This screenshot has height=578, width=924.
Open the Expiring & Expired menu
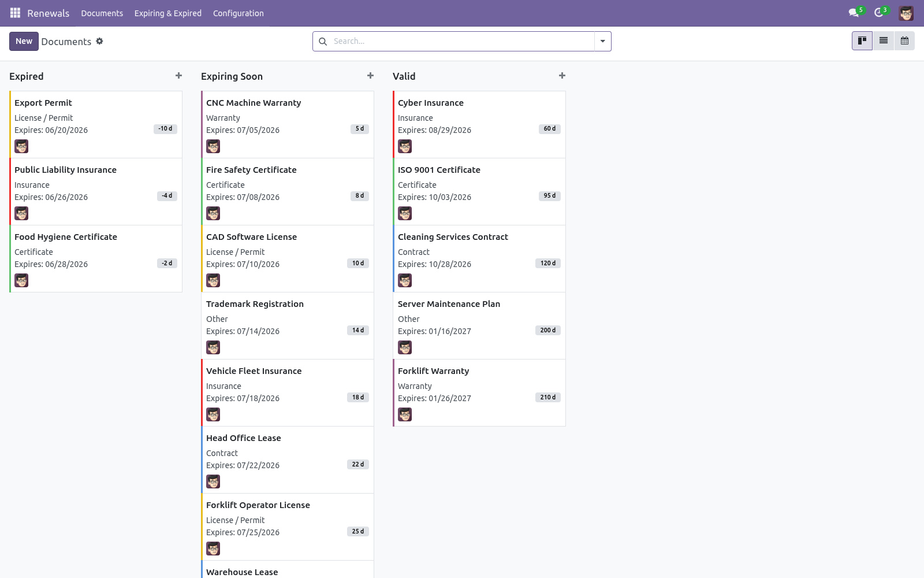point(168,13)
